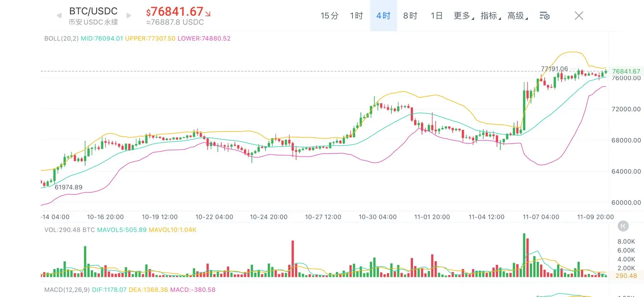
Task: Click the 币安USDC永续 subtitle
Action: [x=93, y=22]
